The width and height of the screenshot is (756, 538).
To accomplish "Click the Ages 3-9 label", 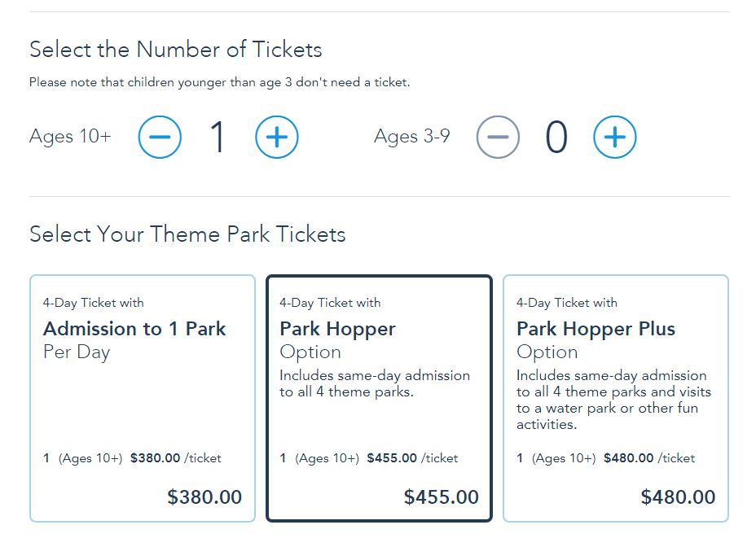I will tap(411, 137).
